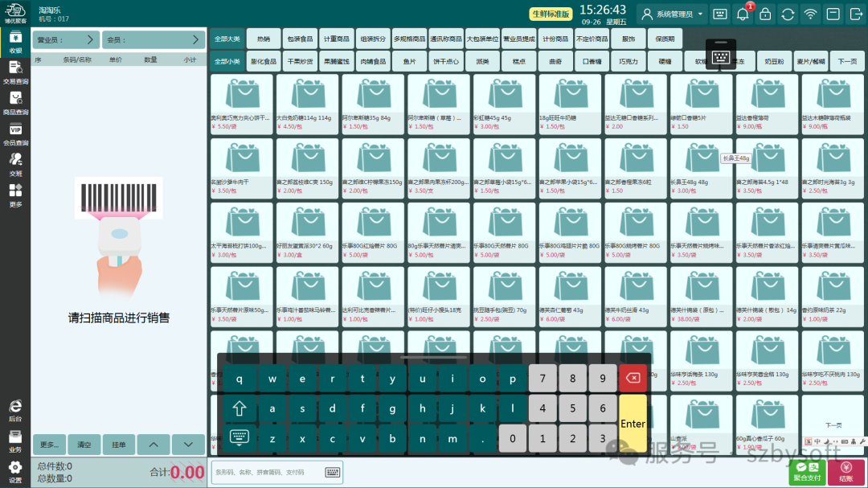Image resolution: width=868 pixels, height=488 pixels.
Task: Click the number 0 key on the keypad
Action: tap(513, 438)
